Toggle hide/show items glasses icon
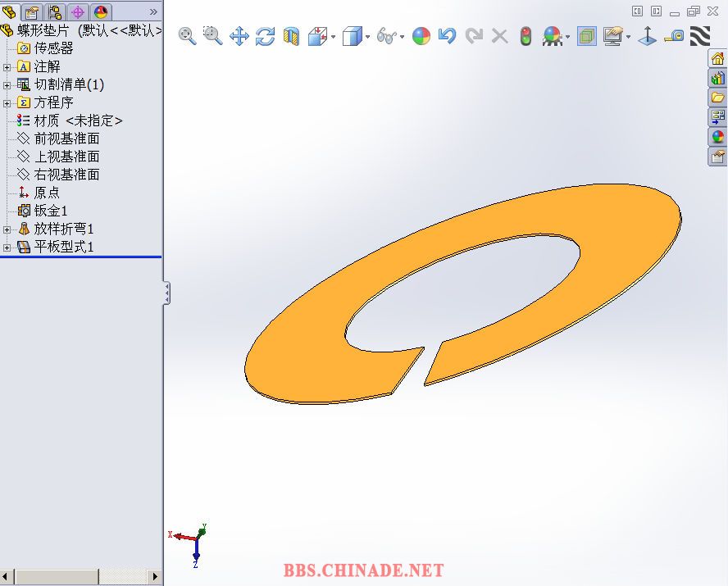728x586 pixels. point(387,36)
